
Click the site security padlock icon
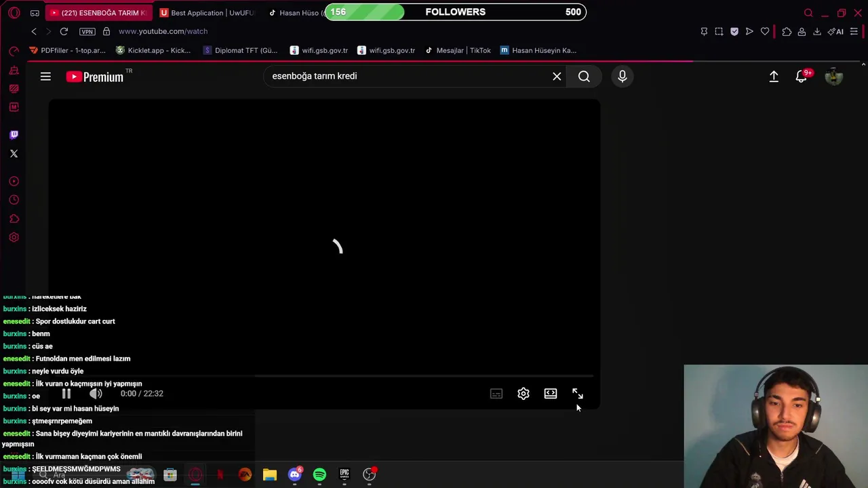pyautogui.click(x=106, y=31)
